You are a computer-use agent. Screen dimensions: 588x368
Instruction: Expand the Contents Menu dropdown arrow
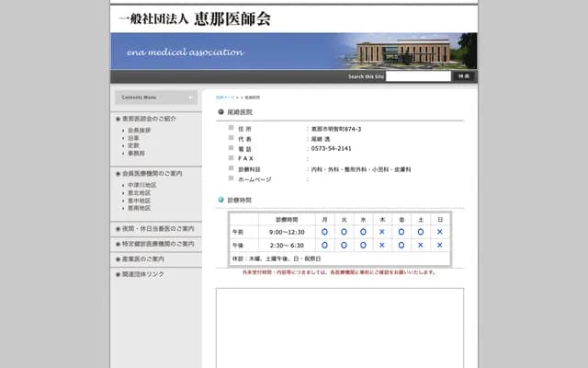(x=190, y=98)
